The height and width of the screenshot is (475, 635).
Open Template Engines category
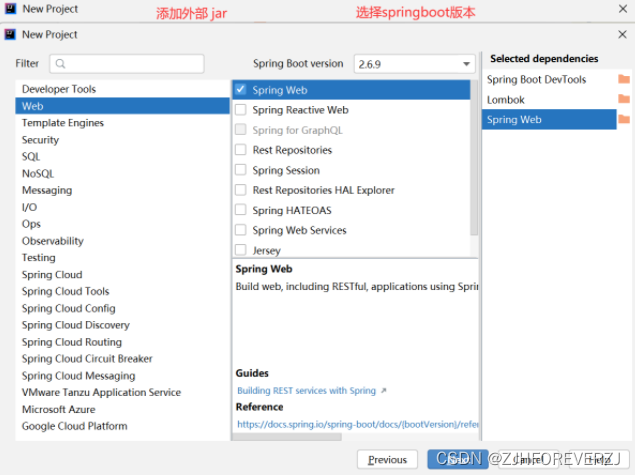click(122, 123)
